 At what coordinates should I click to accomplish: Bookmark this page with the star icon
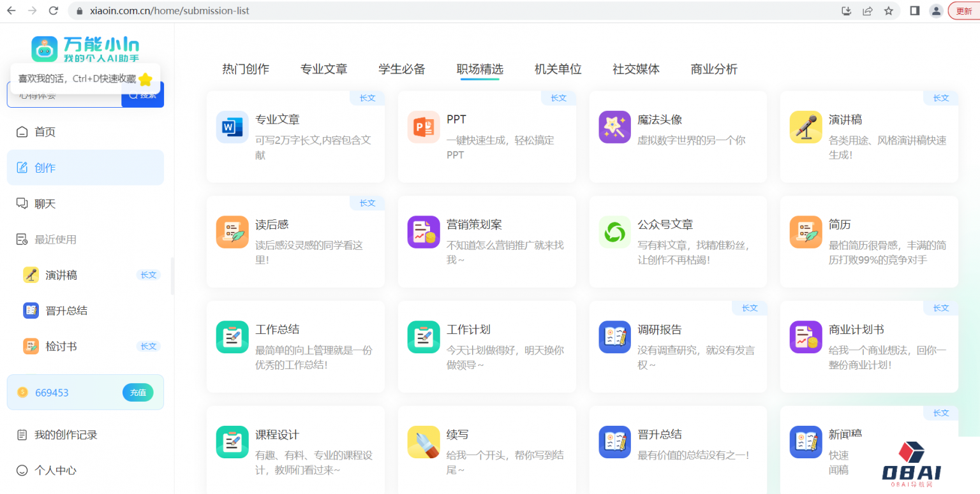coord(888,11)
